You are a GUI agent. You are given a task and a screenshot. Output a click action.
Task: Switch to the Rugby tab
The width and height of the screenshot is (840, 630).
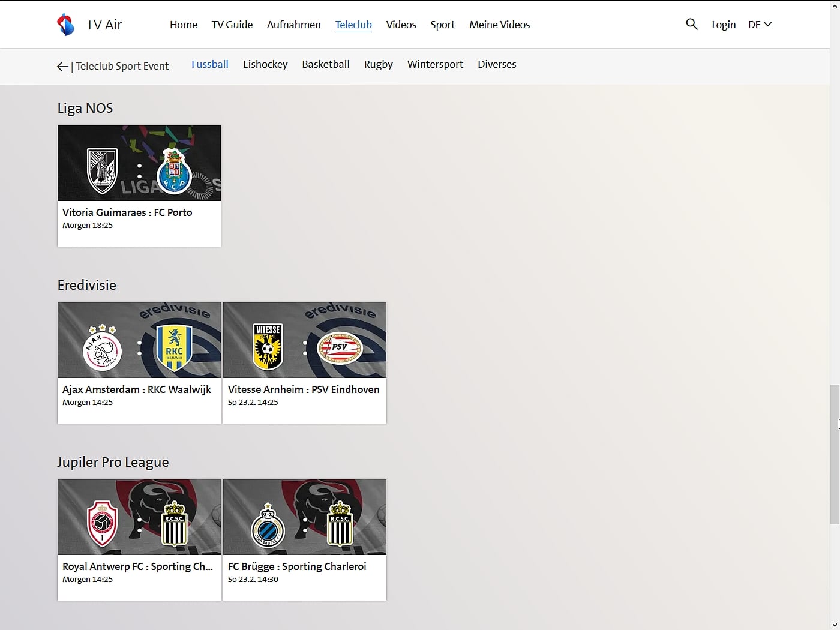click(379, 64)
